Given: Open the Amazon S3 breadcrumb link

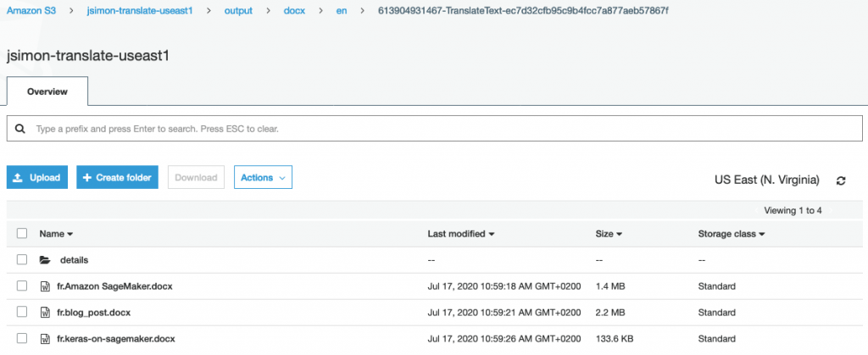Looking at the screenshot, I should [31, 10].
